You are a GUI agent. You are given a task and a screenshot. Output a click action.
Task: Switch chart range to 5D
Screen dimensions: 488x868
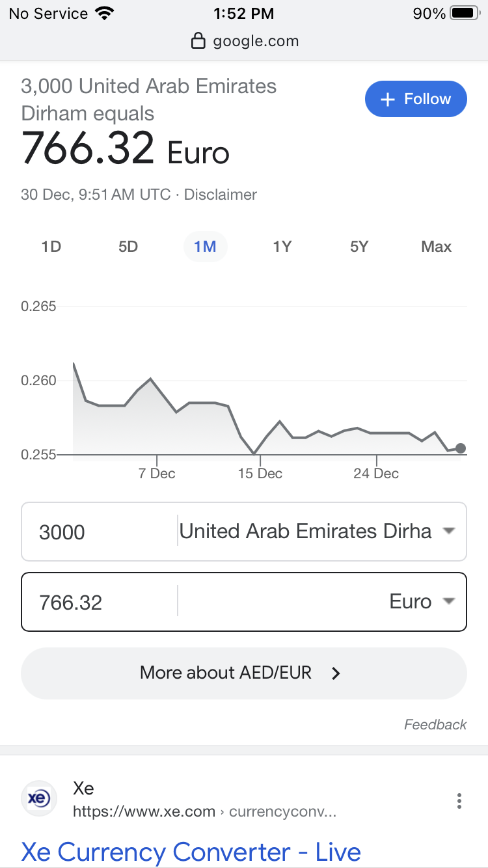click(x=128, y=247)
